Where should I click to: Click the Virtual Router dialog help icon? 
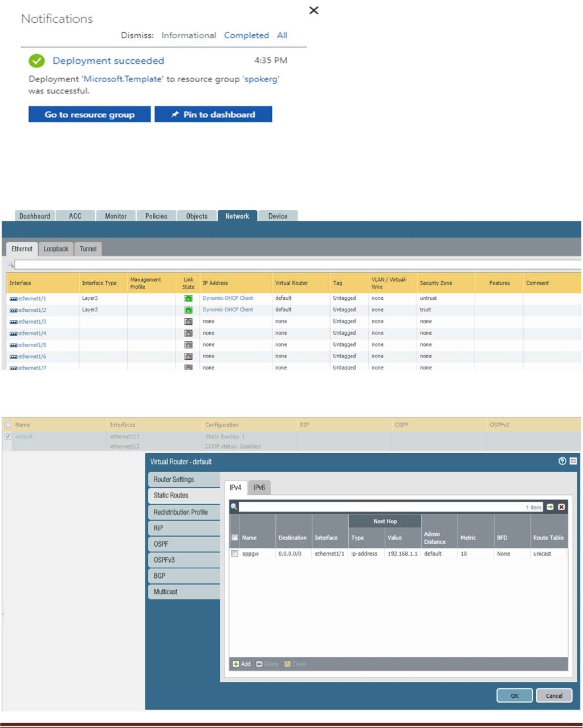pos(562,461)
